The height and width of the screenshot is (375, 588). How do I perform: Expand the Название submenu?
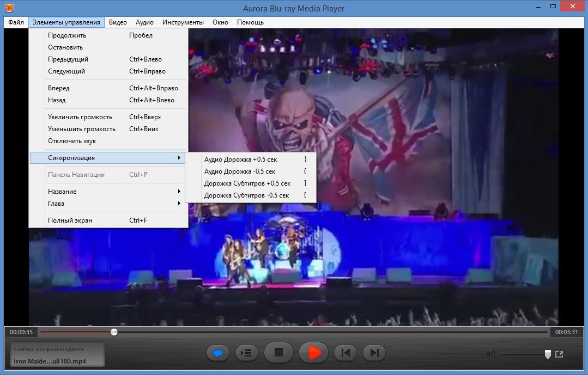point(108,192)
